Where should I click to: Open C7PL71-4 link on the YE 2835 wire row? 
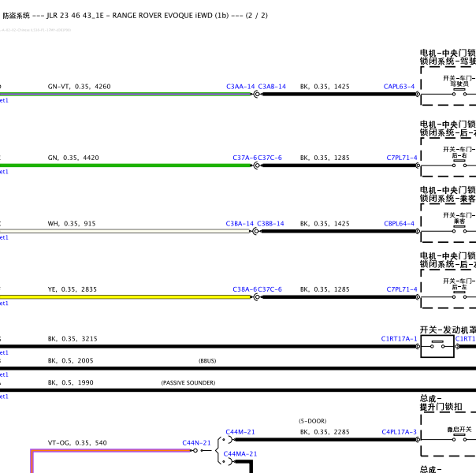click(402, 289)
